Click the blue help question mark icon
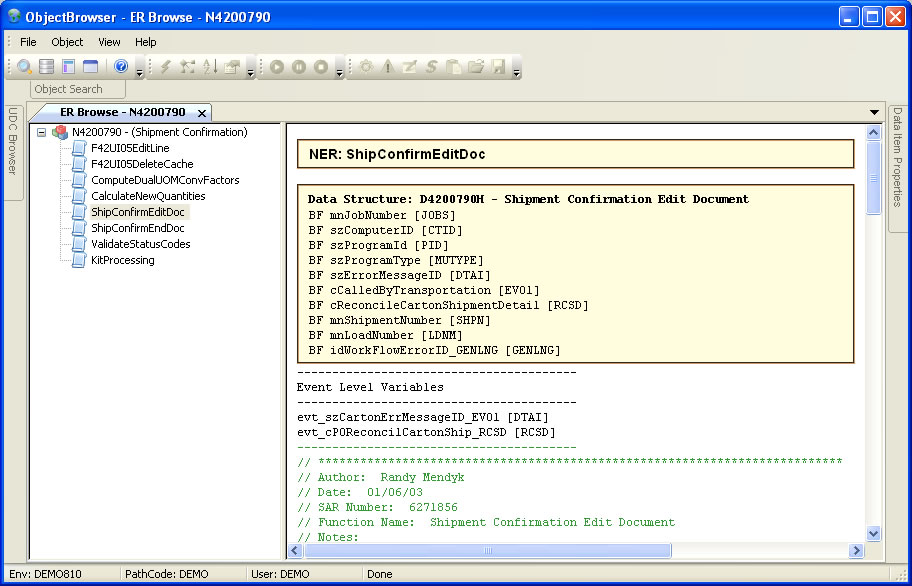The width and height of the screenshot is (912, 586). click(121, 67)
